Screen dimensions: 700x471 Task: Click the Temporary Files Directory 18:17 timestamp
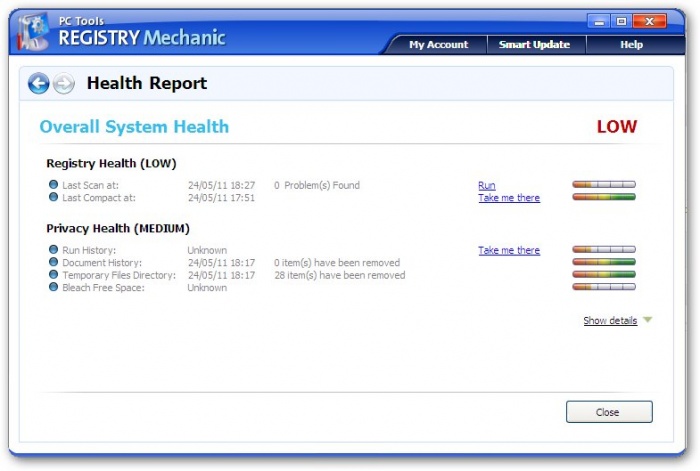click(x=221, y=275)
